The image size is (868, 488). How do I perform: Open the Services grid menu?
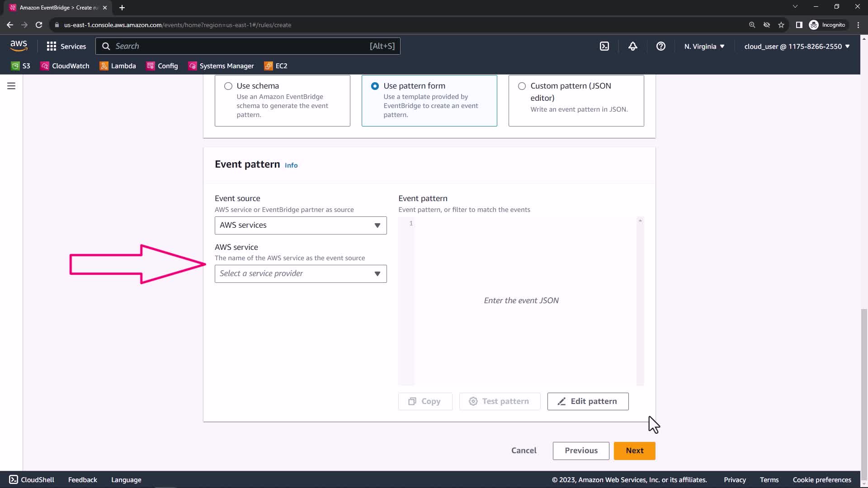click(66, 46)
